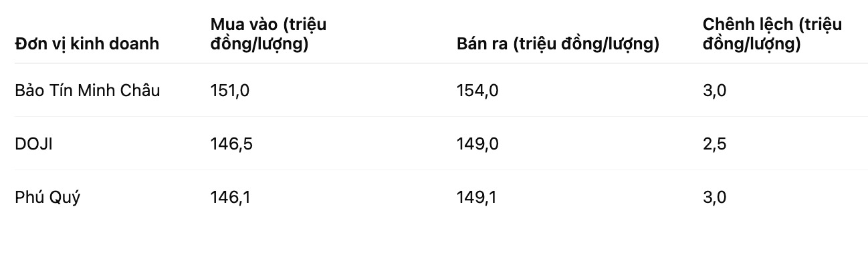Click the "Bán ra" column header

point(558,44)
